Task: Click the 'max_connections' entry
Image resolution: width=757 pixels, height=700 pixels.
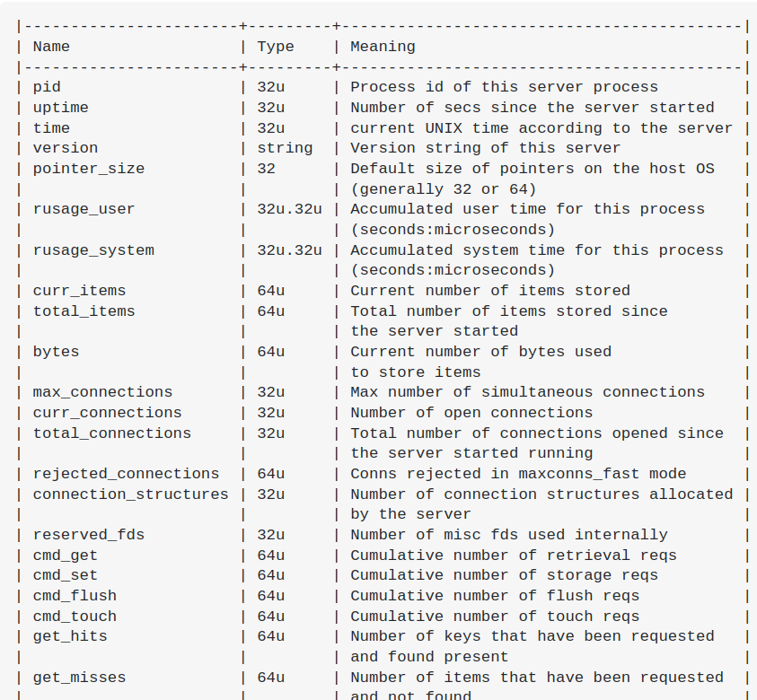Action: (x=102, y=392)
